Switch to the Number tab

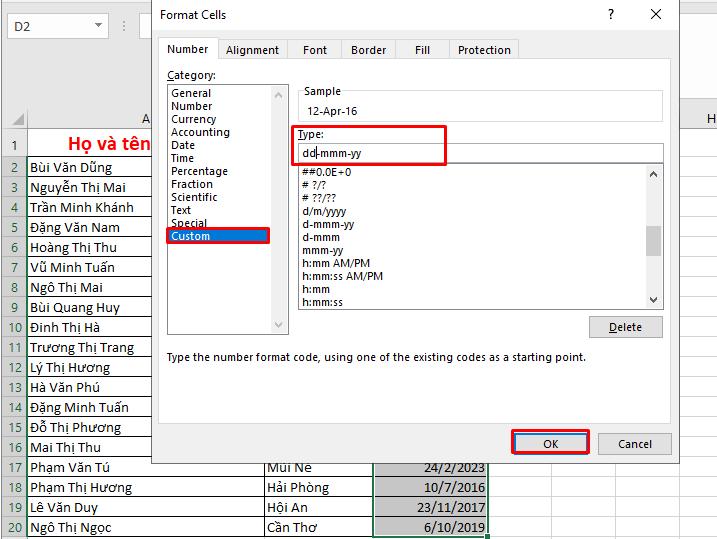pyautogui.click(x=187, y=49)
